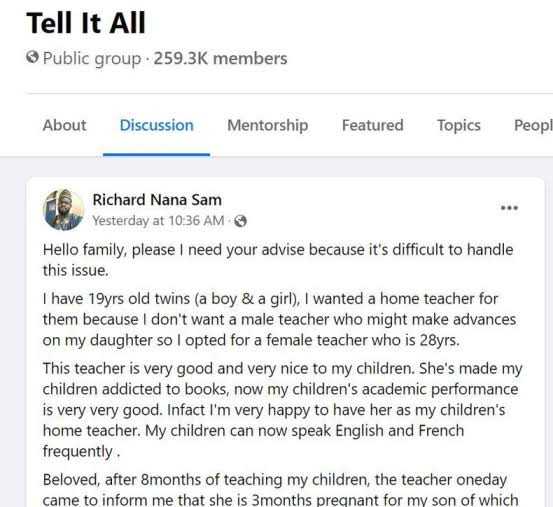Open Richard Nana Sam's profile name link
This screenshot has height=507, width=553.
click(157, 200)
